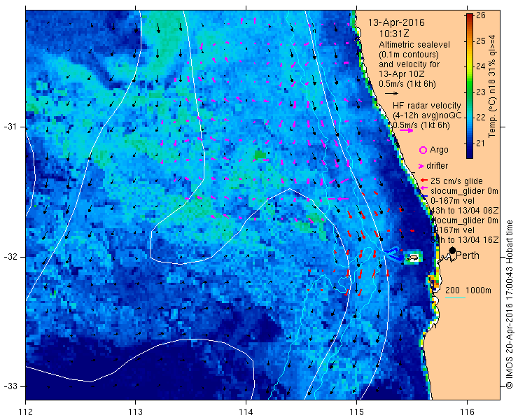Click the 23 value on color bar
The width and height of the screenshot is (518, 420).
pyautogui.click(x=481, y=92)
